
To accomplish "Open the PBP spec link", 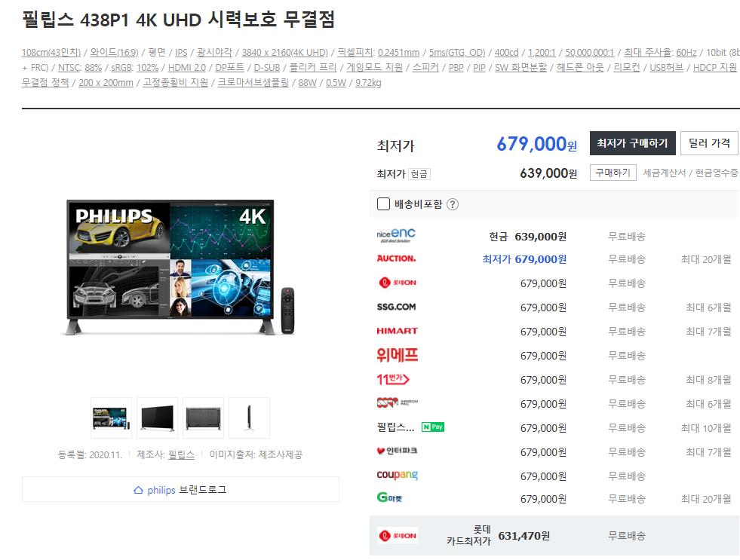I will 456,67.
